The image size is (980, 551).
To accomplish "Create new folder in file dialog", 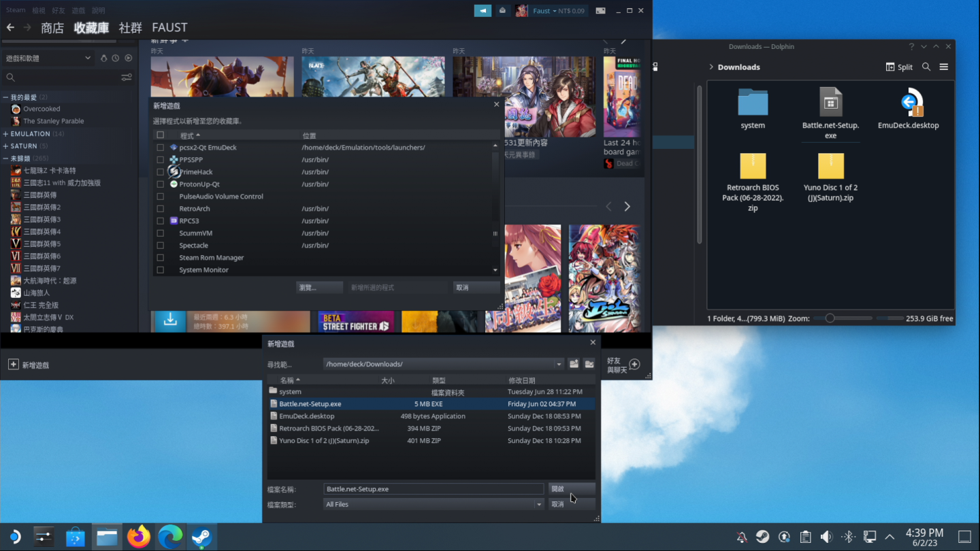I will pos(589,364).
